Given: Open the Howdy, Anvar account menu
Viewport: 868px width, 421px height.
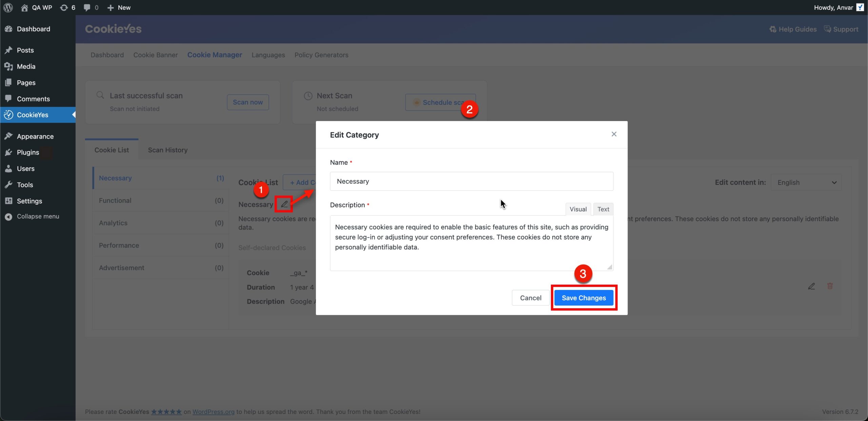Looking at the screenshot, I should (839, 7).
